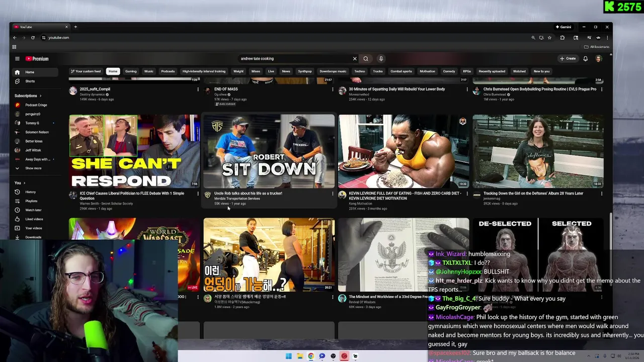Open File Explorer from taskbar
The width and height of the screenshot is (644, 362).
click(300, 356)
